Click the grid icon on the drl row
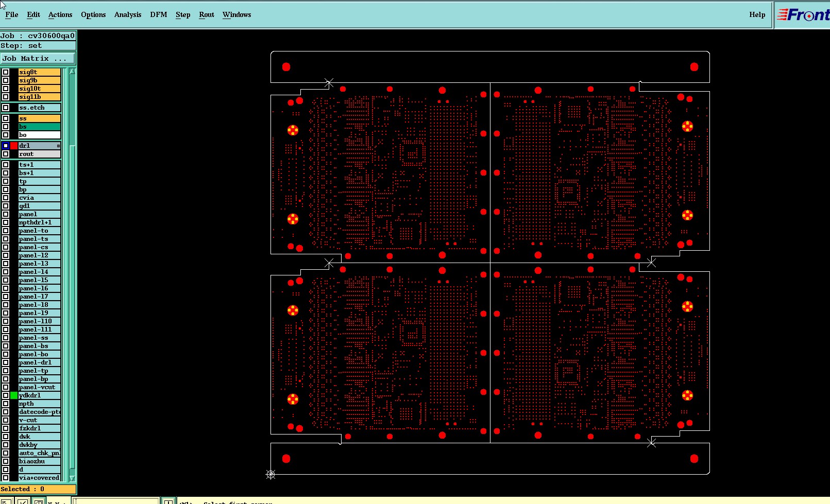830x504 pixels. click(58, 146)
